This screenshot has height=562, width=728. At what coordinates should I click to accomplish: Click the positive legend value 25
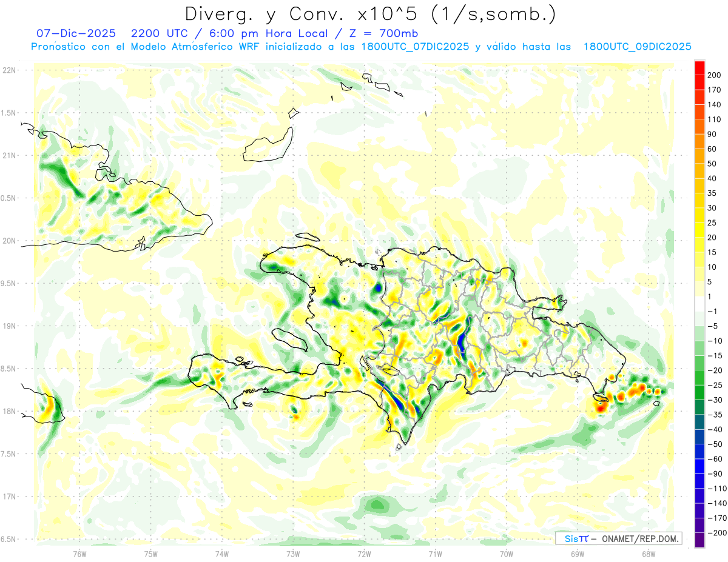(x=713, y=222)
